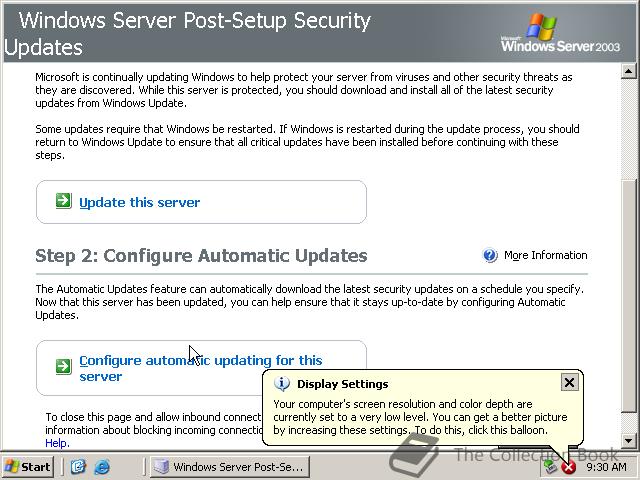
Task: Click the network tray icon beside red X
Action: 551,466
